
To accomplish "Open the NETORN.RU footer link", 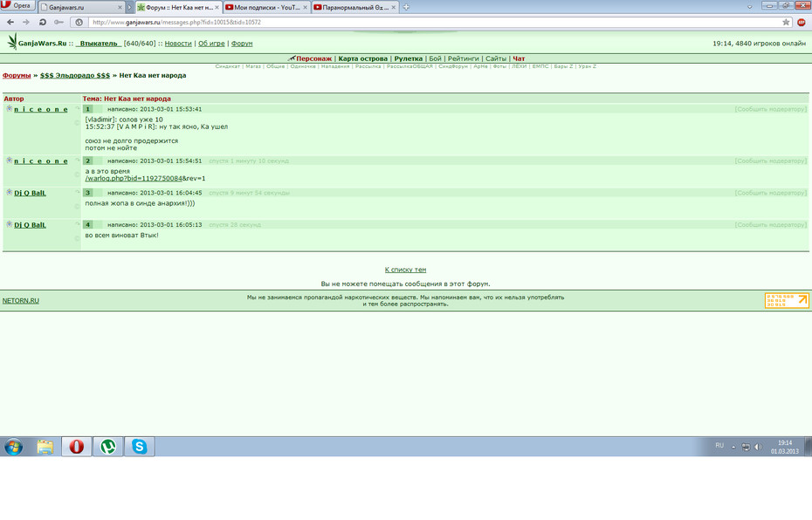I will (21, 301).
